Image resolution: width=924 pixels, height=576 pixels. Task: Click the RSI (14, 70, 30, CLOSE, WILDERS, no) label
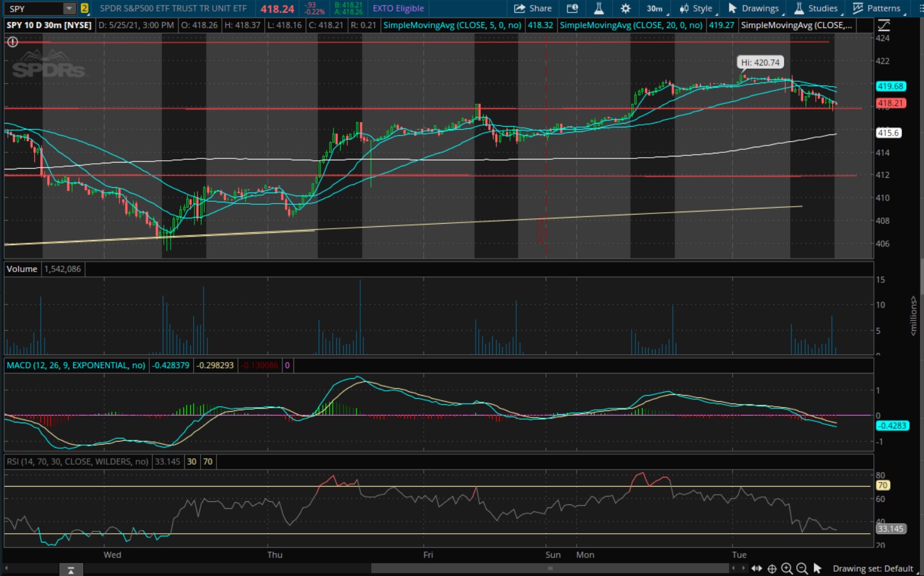(x=78, y=462)
